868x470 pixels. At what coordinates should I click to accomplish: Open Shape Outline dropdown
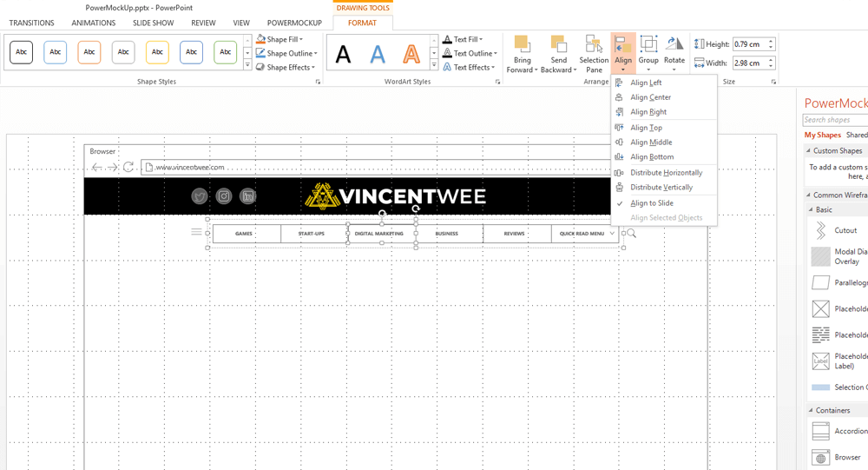286,53
